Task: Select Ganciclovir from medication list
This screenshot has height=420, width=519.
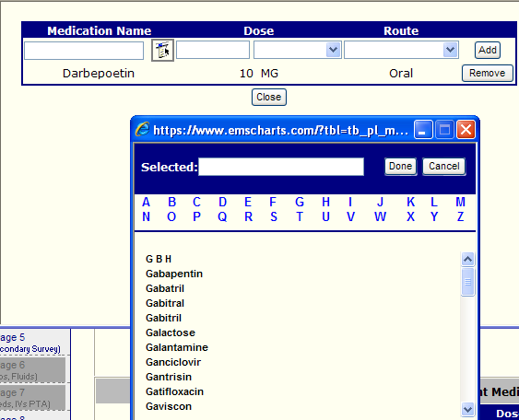Action: [x=173, y=362]
